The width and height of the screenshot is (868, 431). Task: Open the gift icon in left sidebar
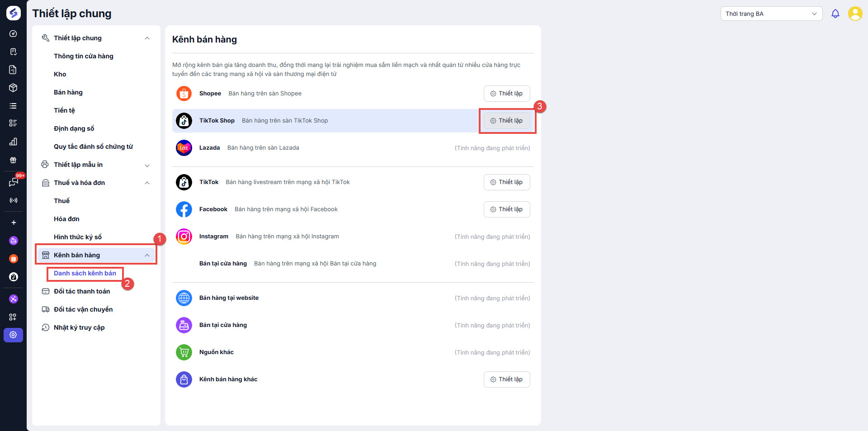13,160
